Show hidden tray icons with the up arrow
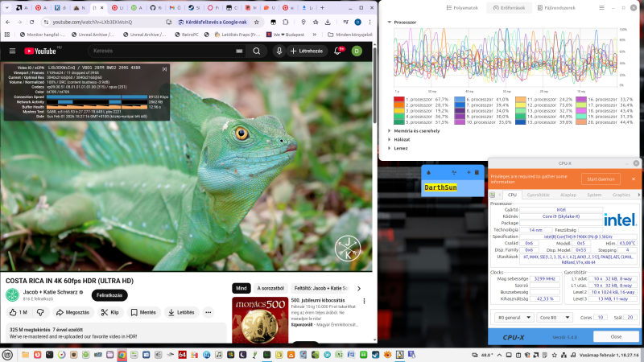 [499, 355]
